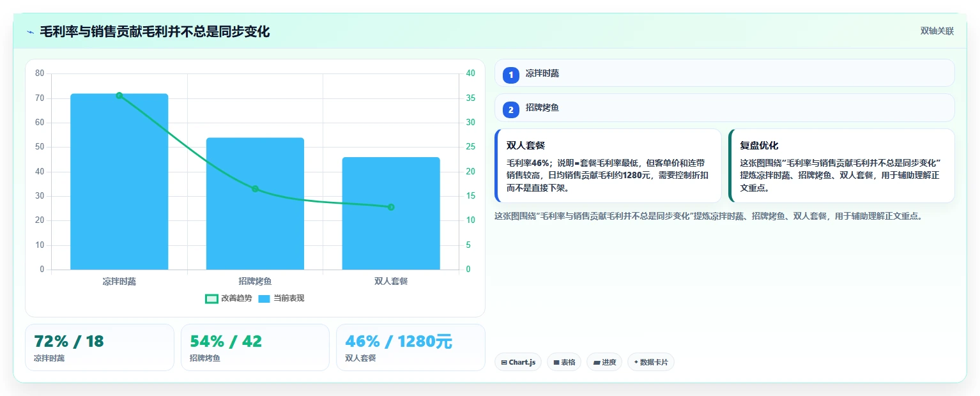This screenshot has height=396, width=980.
Task: Select the 进度 tag chip
Action: [604, 362]
